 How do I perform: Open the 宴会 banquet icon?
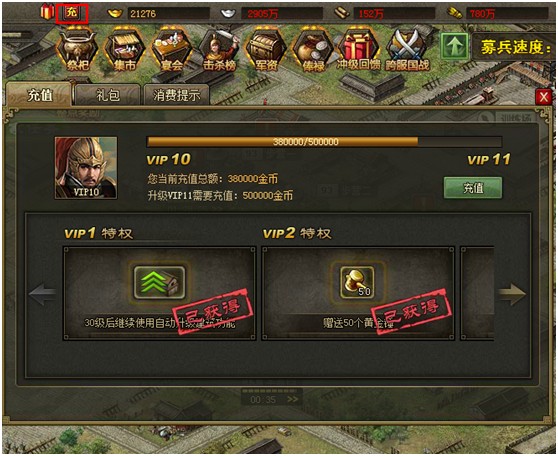(172, 49)
